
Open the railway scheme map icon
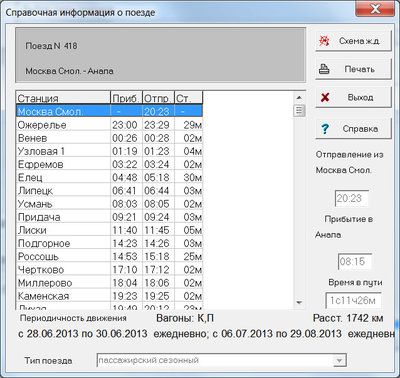click(324, 41)
